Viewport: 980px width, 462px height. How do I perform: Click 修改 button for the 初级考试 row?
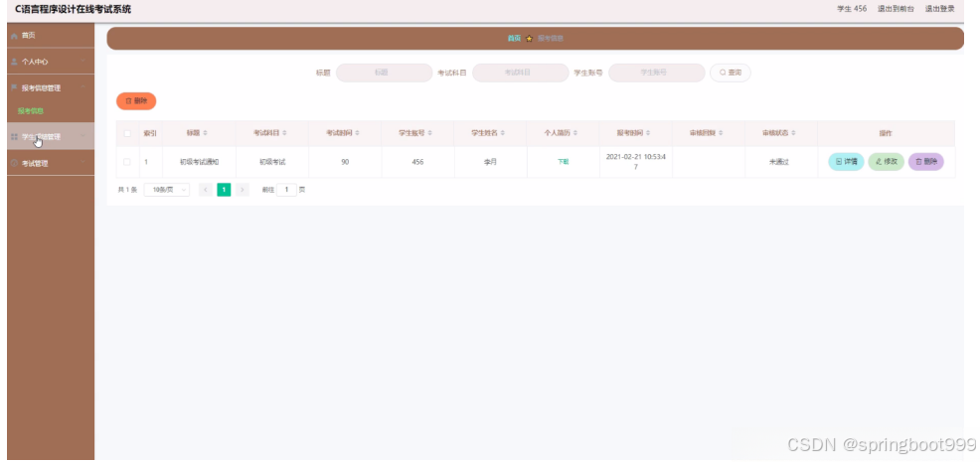887,162
